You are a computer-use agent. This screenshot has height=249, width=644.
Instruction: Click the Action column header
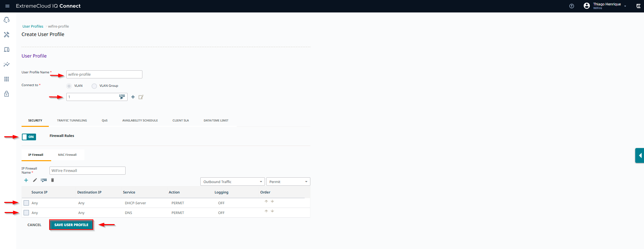pos(174,192)
